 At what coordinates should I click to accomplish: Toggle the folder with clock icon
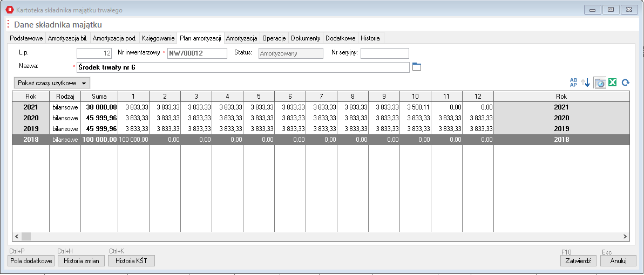(x=599, y=82)
